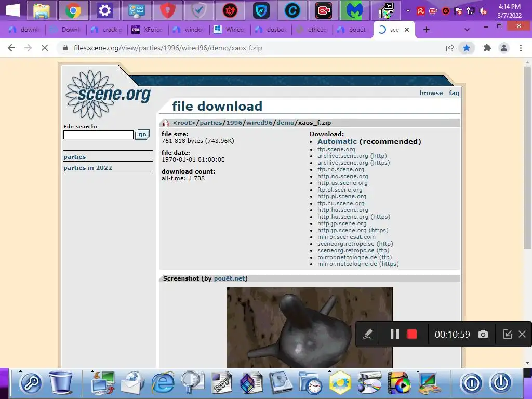Open the clock showing 4:14 PM
The height and width of the screenshot is (399, 532).
point(509,11)
